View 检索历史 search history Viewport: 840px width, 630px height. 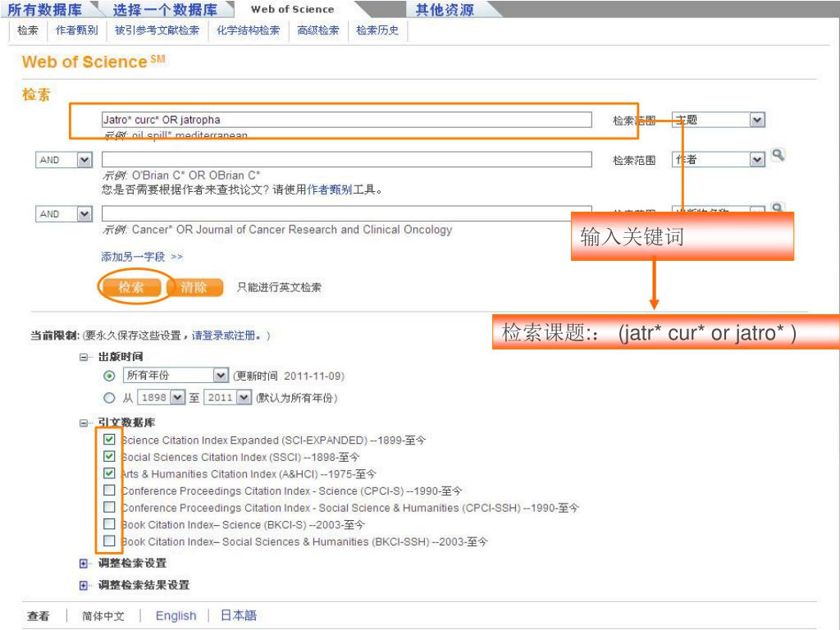[x=377, y=30]
